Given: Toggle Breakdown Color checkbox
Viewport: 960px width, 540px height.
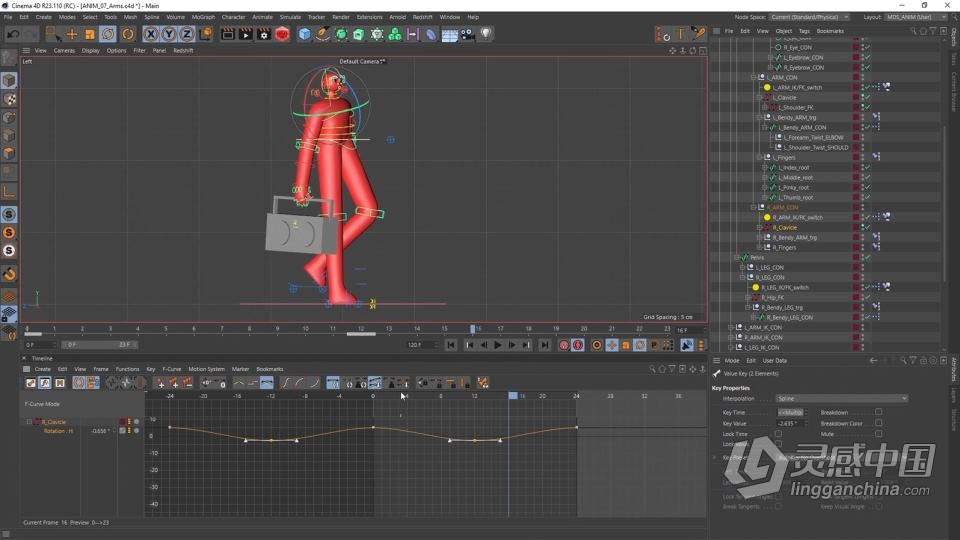Looking at the screenshot, I should point(879,423).
